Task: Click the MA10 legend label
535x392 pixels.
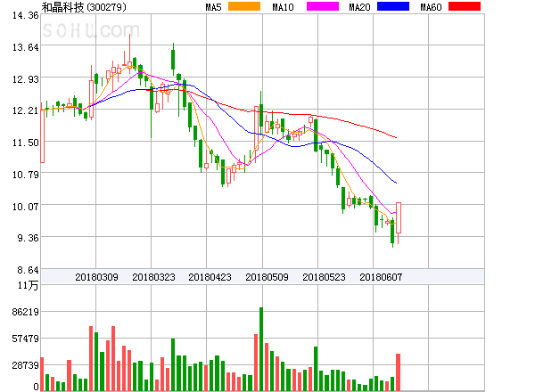Action: click(x=283, y=7)
